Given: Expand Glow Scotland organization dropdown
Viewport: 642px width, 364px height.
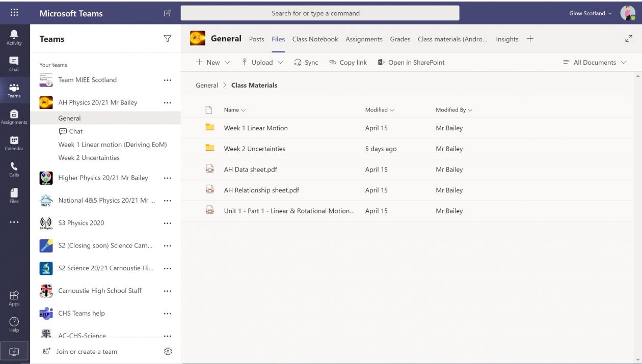Looking at the screenshot, I should (591, 13).
